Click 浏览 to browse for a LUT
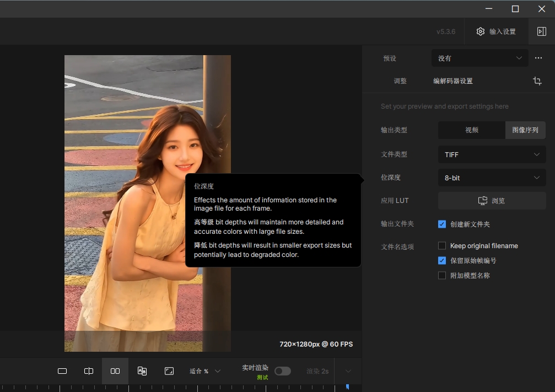 point(492,201)
